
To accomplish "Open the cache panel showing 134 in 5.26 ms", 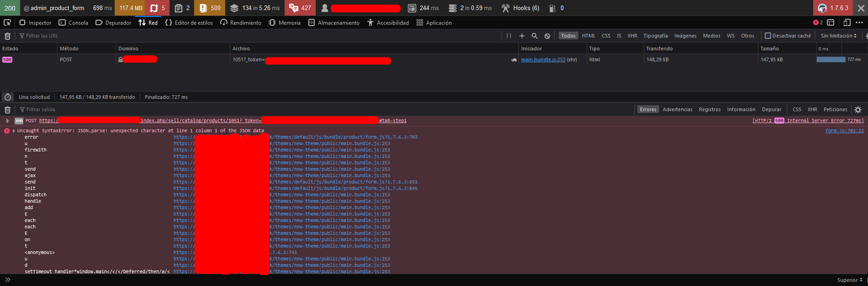I will [x=255, y=8].
